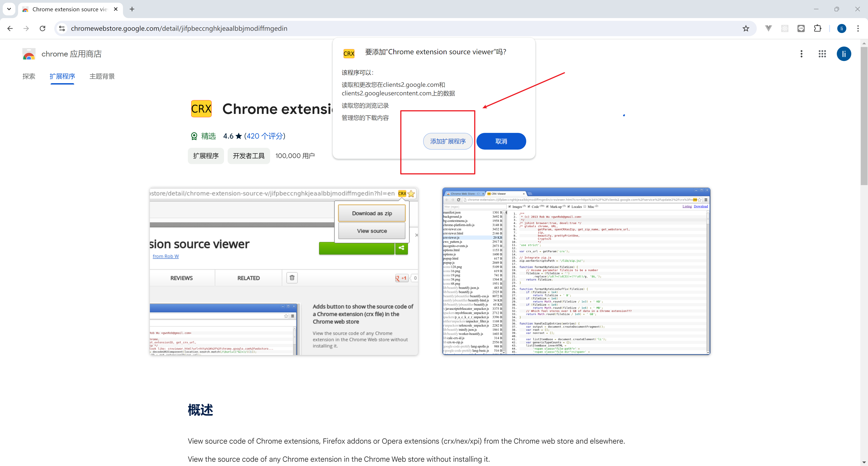Go to 主题背景 tab
The width and height of the screenshot is (868, 466).
coord(102,76)
